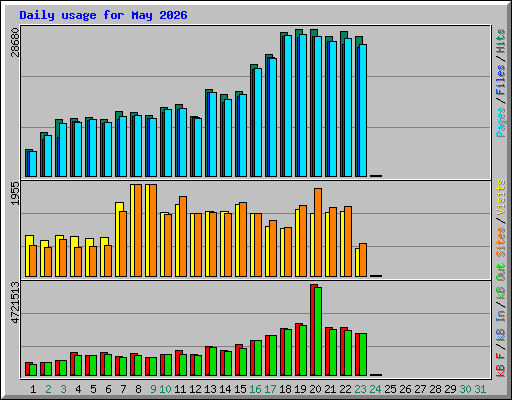Click day label 25 on the x-axis
Screen dimensions: 512x400
[390, 389]
